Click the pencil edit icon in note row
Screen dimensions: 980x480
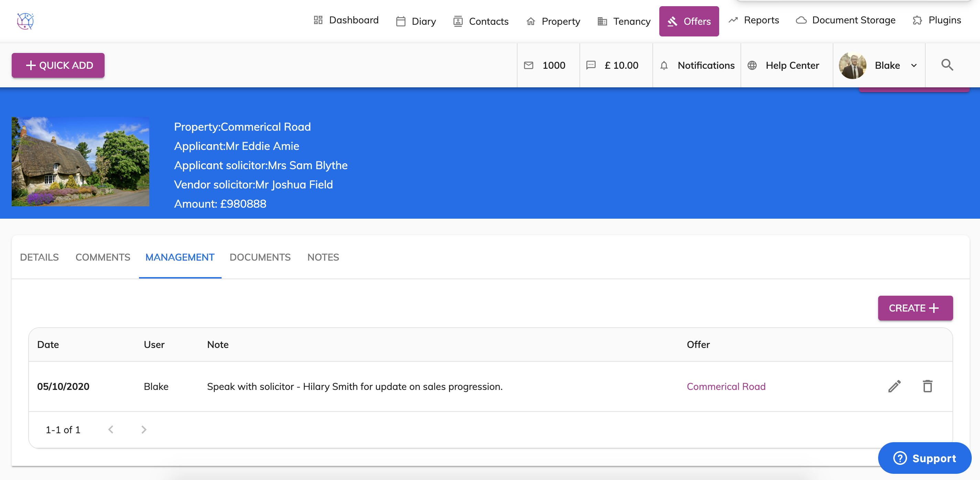(894, 386)
